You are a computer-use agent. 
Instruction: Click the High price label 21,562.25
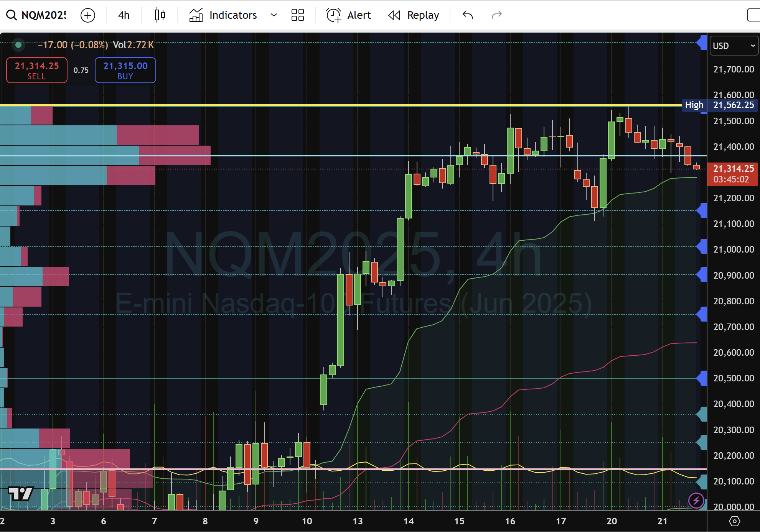point(720,105)
